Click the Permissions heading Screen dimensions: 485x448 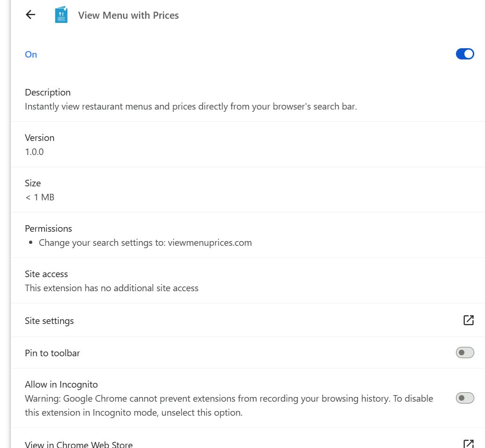(x=48, y=228)
